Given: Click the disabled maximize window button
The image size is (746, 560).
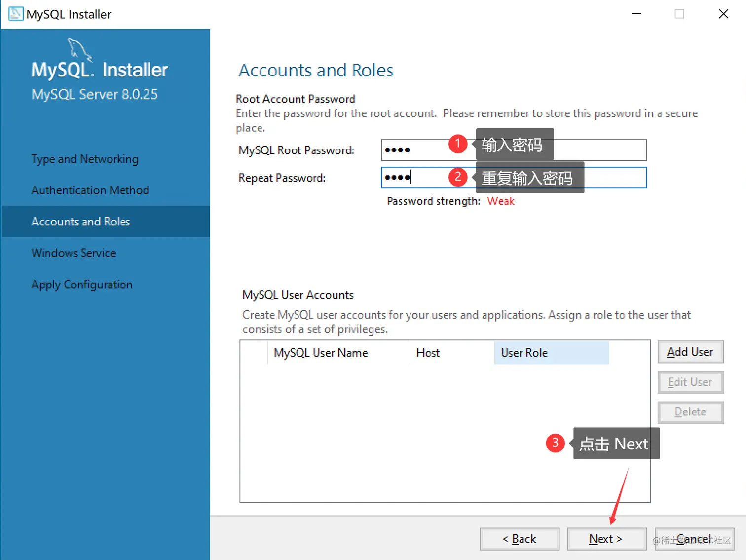Looking at the screenshot, I should (679, 14).
